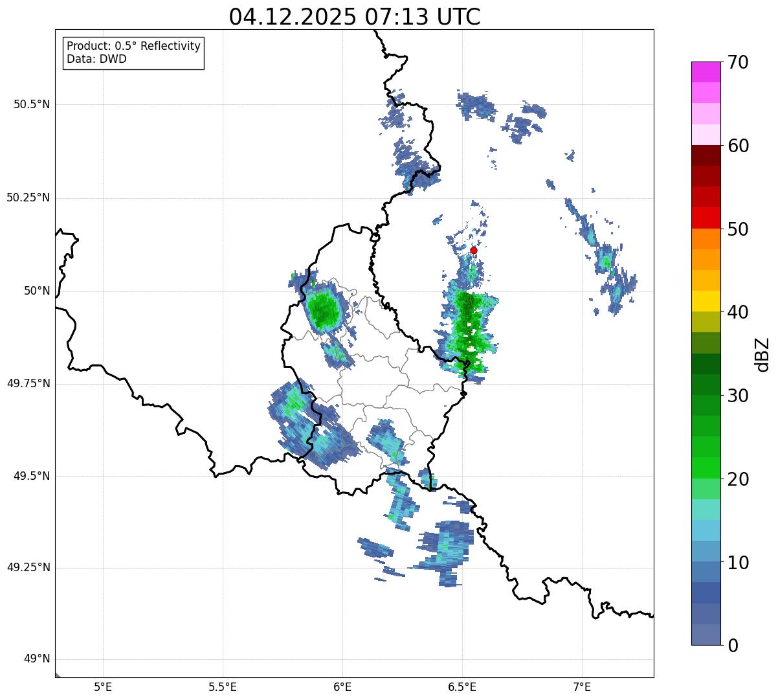
Task: Click the "5°E" longitude label
Action: pos(103,686)
